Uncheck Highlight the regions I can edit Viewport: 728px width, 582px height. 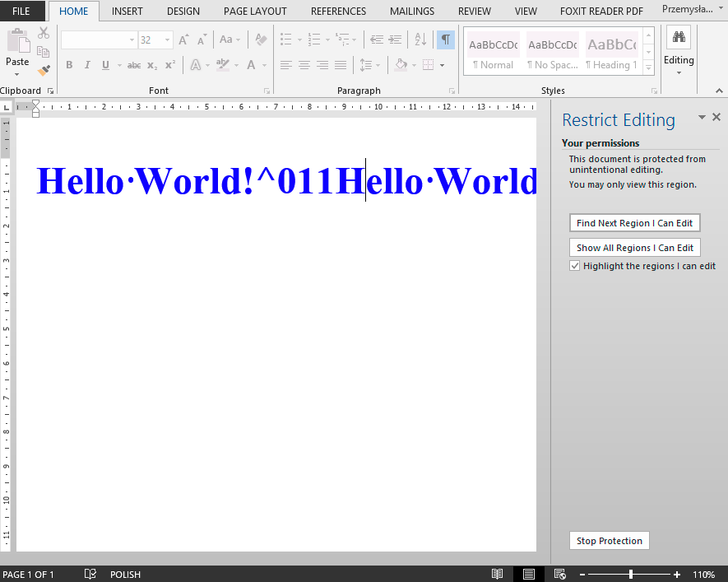[x=573, y=266]
